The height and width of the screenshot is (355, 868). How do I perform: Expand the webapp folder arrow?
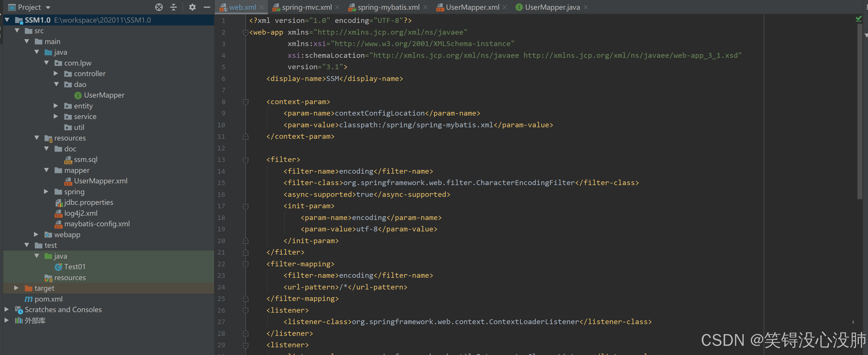point(36,234)
